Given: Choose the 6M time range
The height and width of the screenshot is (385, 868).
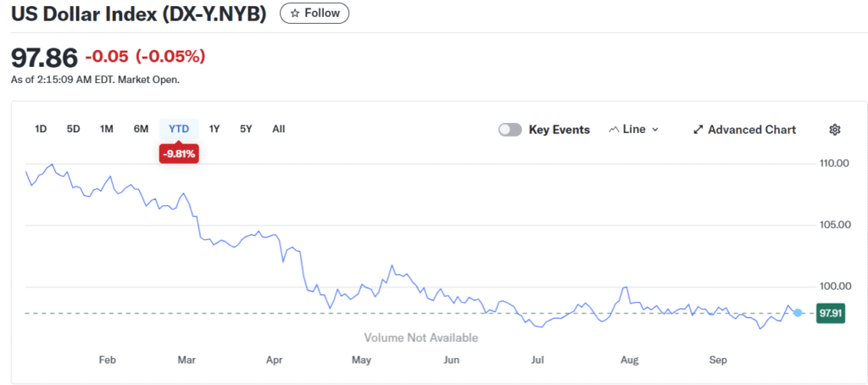Looking at the screenshot, I should 141,129.
